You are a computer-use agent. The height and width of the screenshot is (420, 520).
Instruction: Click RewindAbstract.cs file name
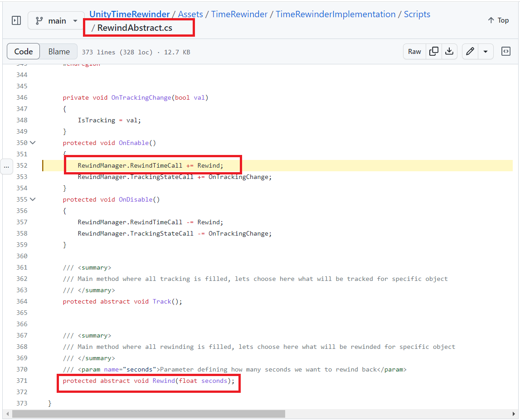(135, 28)
